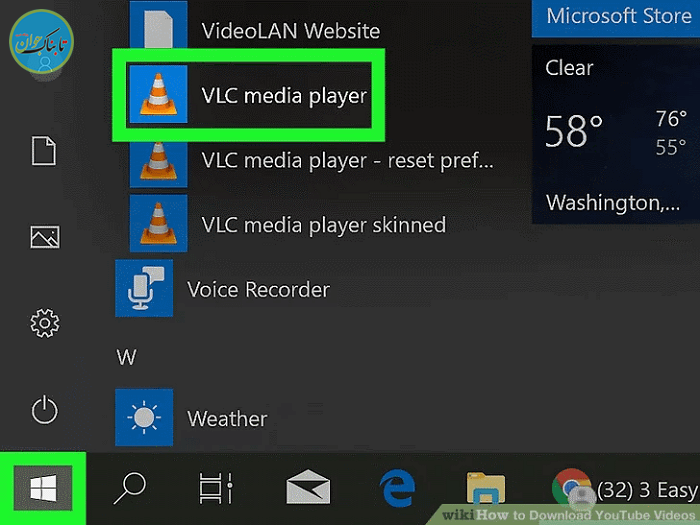Click the W letter section header
Screen dimensions: 700x525
point(126,356)
